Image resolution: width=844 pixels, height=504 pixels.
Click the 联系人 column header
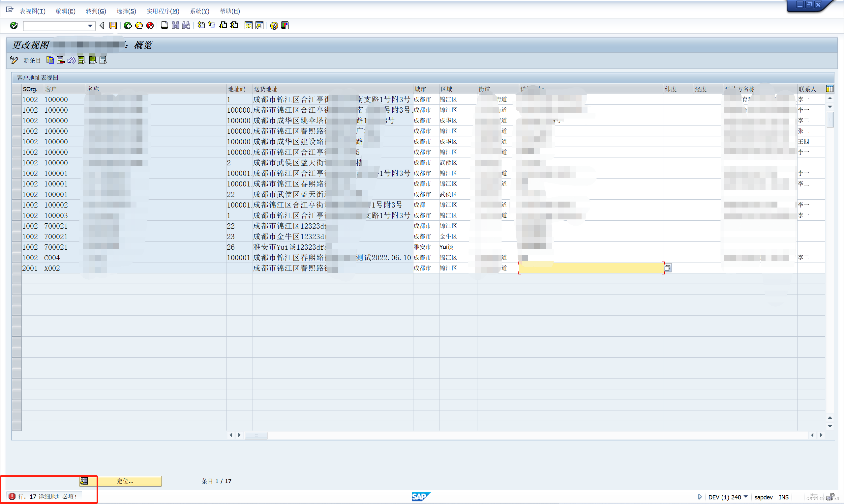(x=811, y=89)
